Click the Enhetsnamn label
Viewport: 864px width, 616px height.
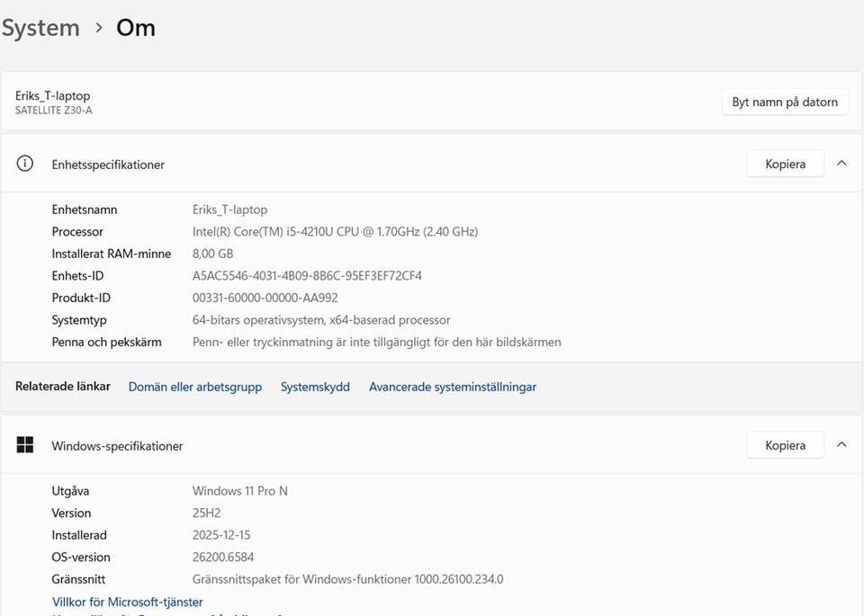(x=85, y=210)
